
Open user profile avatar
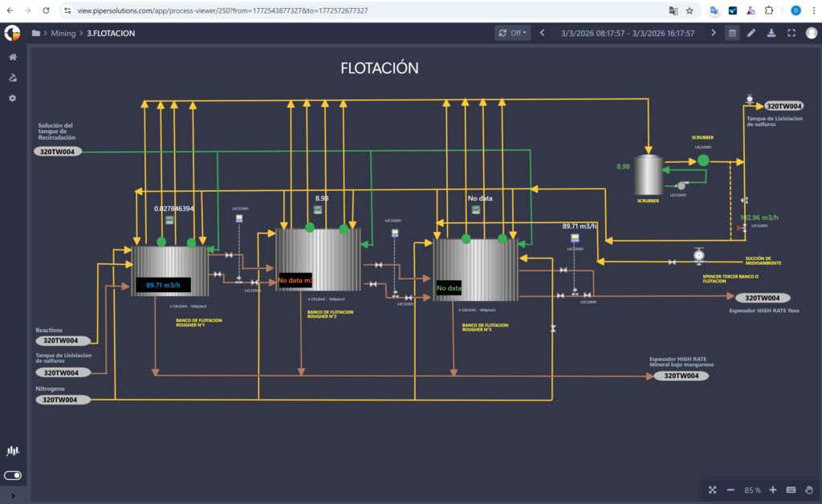click(x=811, y=33)
